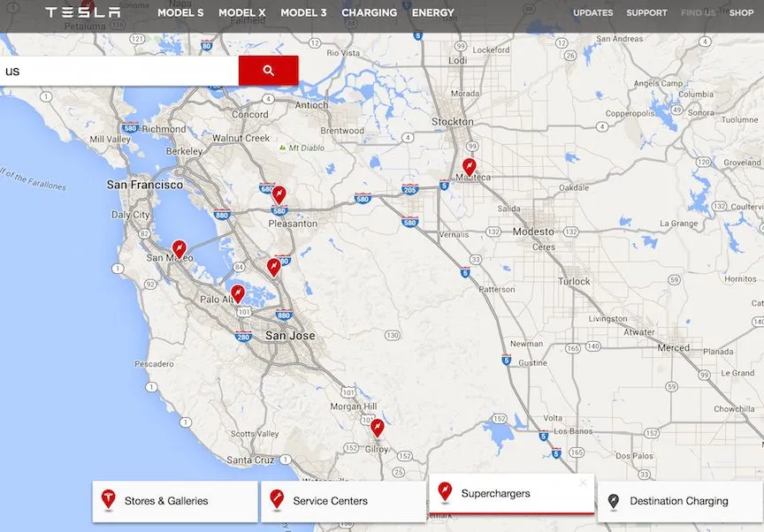Go to the Charging page
The image size is (764, 532).
click(x=369, y=13)
